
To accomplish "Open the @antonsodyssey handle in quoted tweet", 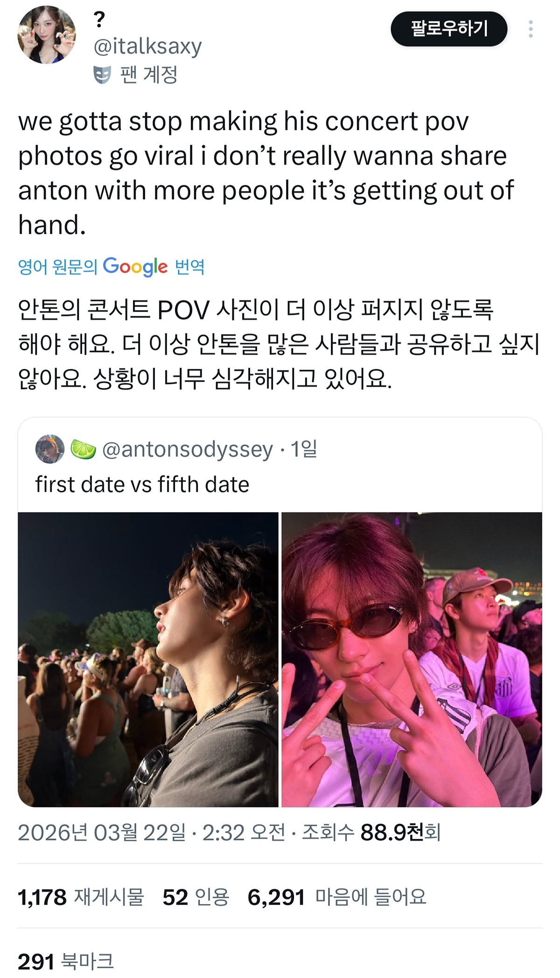I will click(x=188, y=449).
